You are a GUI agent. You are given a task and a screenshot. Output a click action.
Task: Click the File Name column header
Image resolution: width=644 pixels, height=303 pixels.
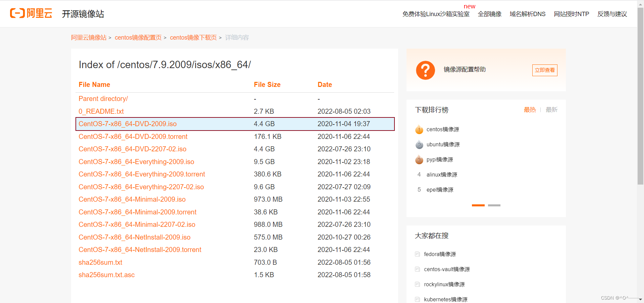[x=94, y=85]
